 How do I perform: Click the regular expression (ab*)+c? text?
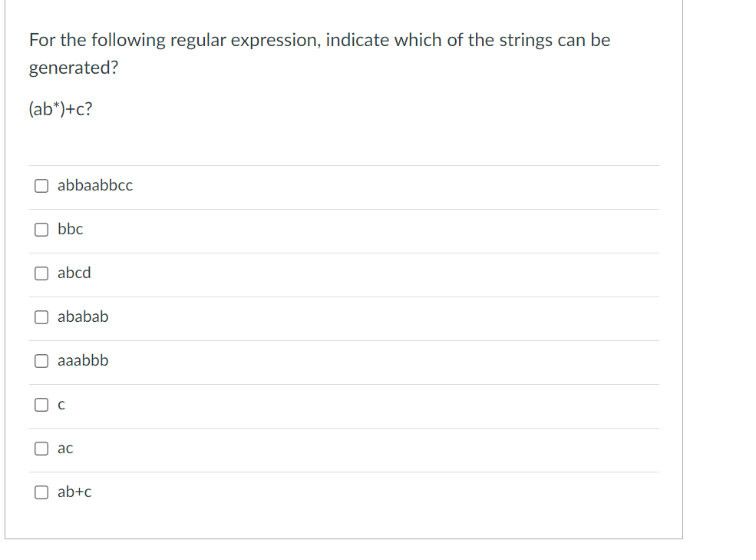[x=61, y=109]
